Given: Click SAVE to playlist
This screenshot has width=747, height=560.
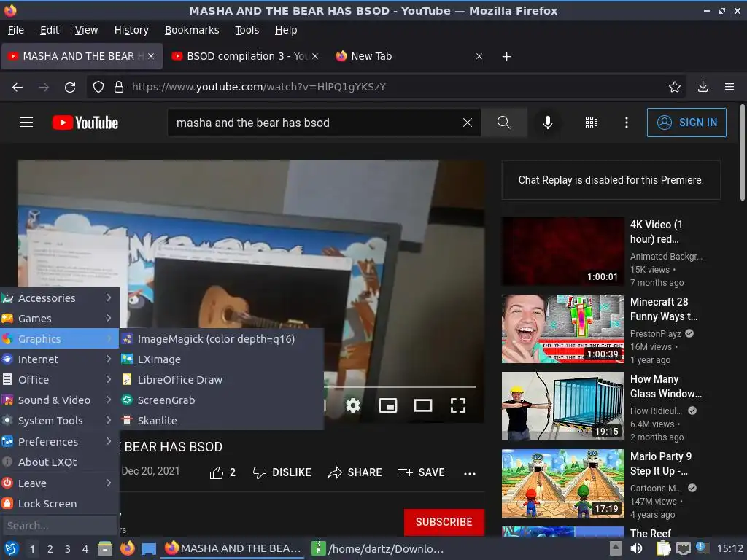Looking at the screenshot, I should 422,472.
